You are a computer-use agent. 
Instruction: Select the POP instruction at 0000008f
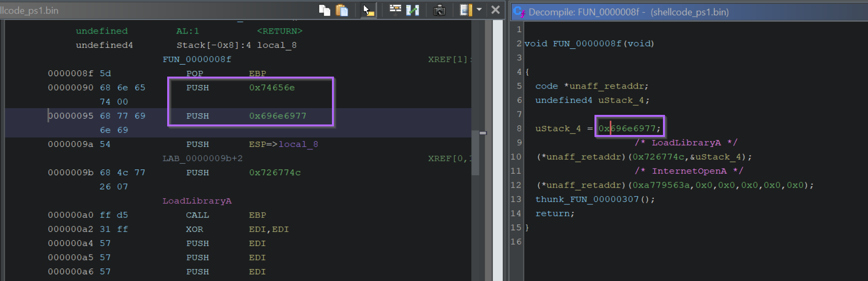(194, 74)
